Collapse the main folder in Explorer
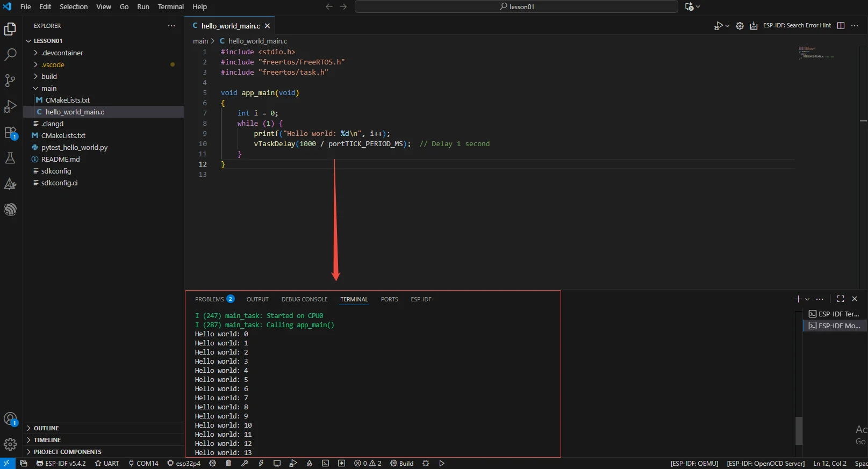868x469 pixels. pos(49,88)
